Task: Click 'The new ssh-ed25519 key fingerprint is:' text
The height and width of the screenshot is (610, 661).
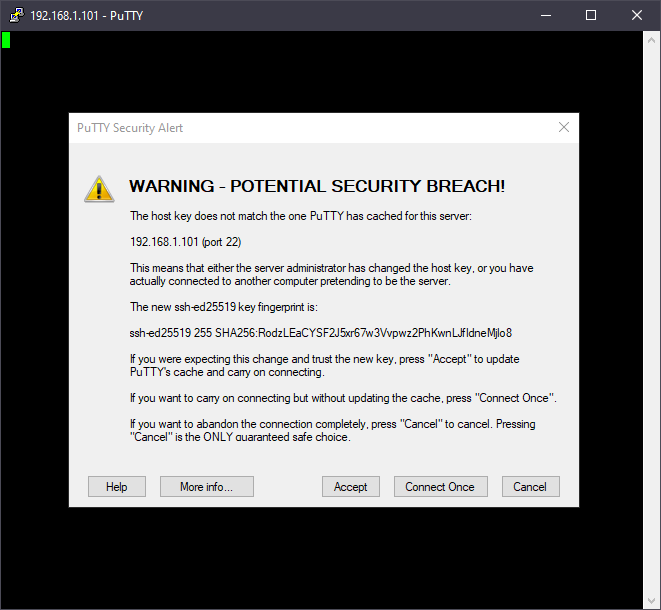Action: coord(224,307)
